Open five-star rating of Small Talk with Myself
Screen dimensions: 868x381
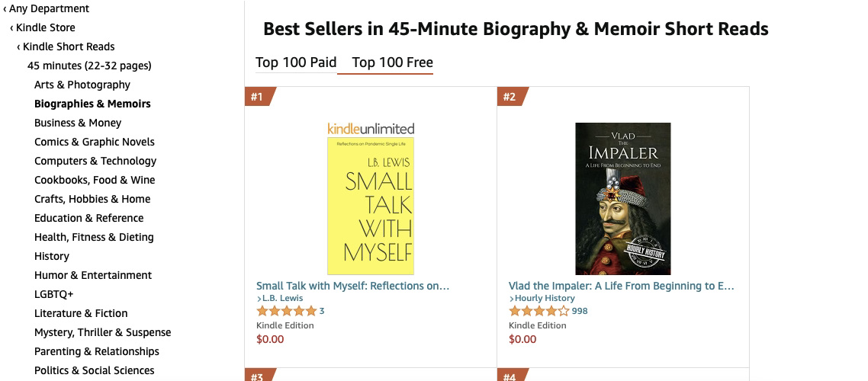coord(286,311)
